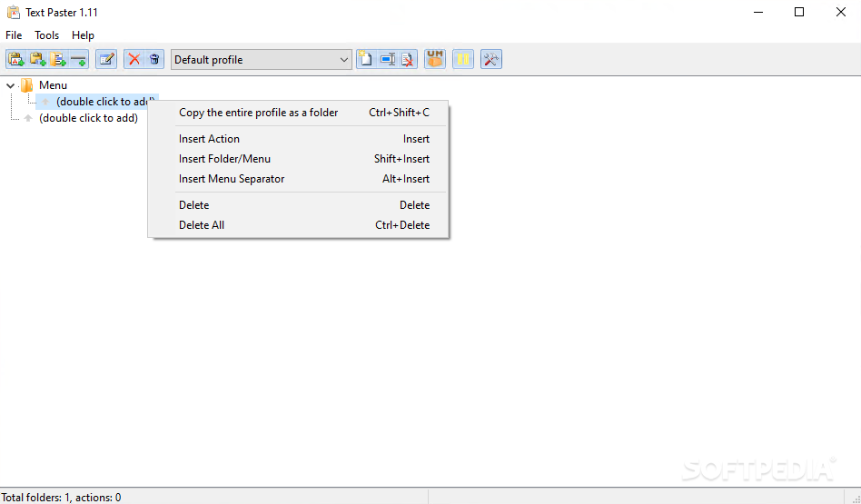
Task: Open the File menu
Action: coord(14,35)
